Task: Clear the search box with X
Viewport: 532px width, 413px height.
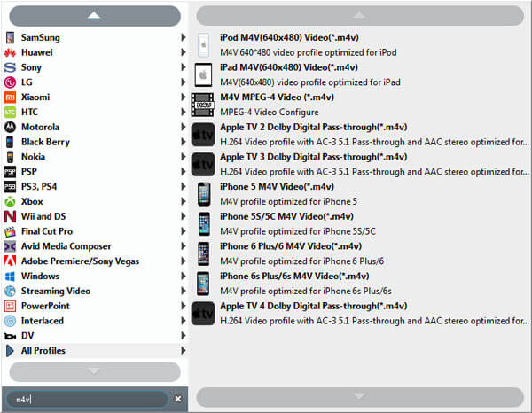Action: coord(178,399)
